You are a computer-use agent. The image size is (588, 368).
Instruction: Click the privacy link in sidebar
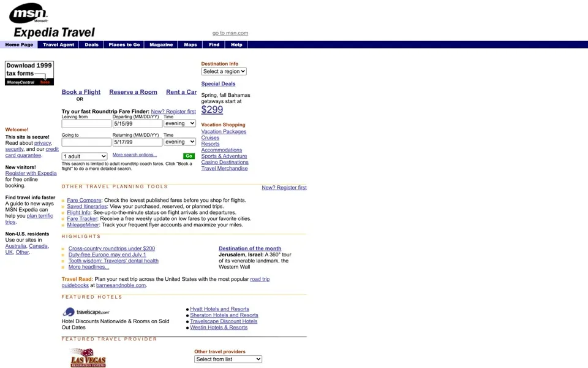[42, 143]
